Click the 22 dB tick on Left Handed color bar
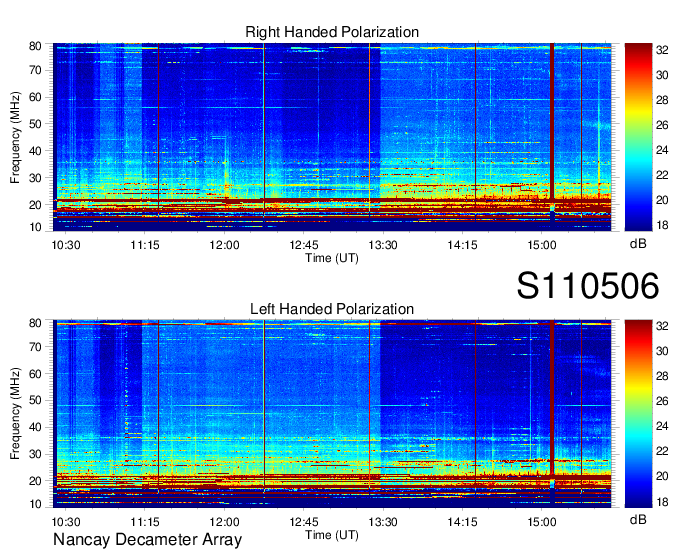The height and width of the screenshot is (552, 680). [x=662, y=452]
